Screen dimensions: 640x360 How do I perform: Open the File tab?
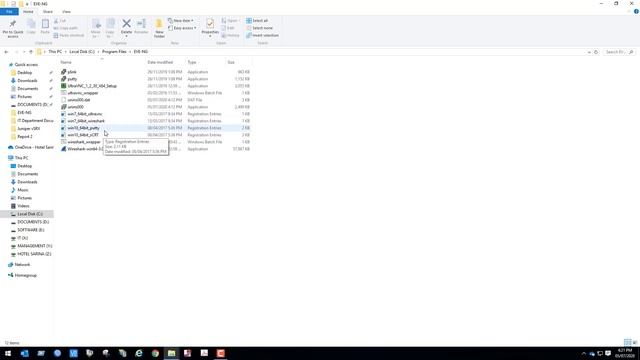(9, 11)
